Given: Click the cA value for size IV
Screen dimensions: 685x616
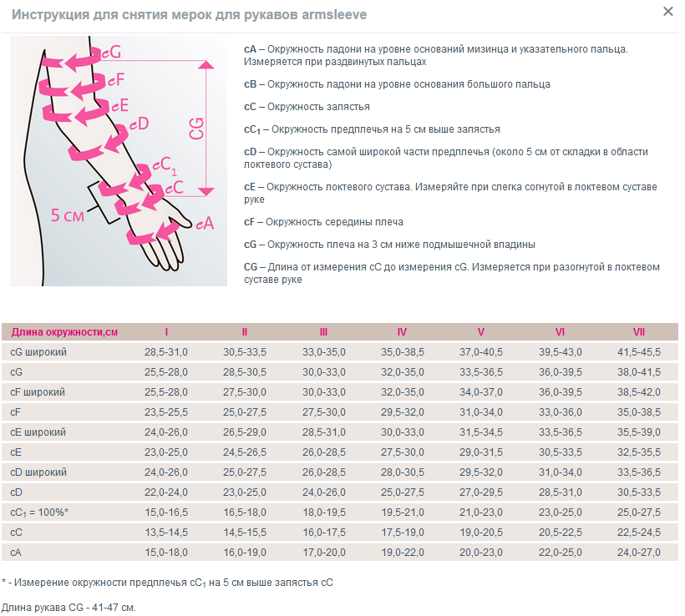Looking at the screenshot, I should click(403, 552).
